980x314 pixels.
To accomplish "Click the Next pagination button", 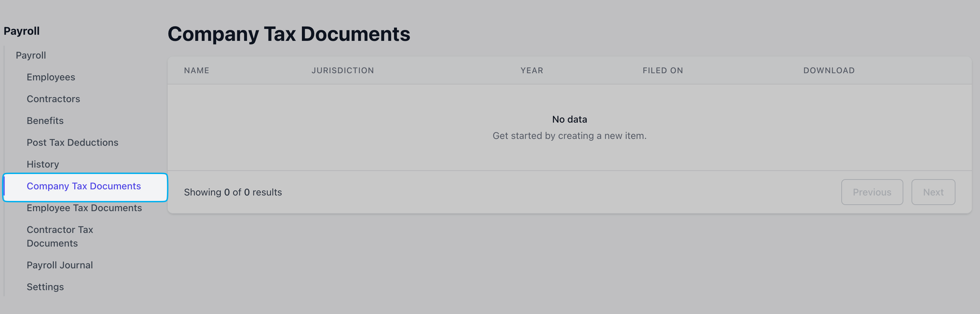I will [933, 192].
